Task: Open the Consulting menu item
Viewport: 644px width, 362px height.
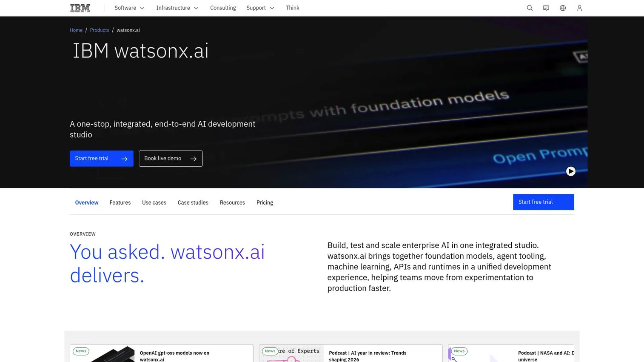Action: click(223, 8)
